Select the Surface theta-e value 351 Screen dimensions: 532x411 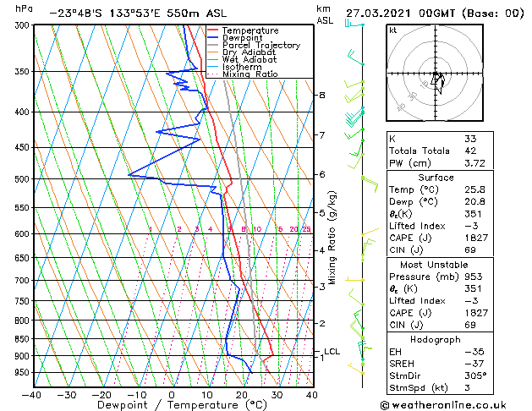tap(473, 214)
